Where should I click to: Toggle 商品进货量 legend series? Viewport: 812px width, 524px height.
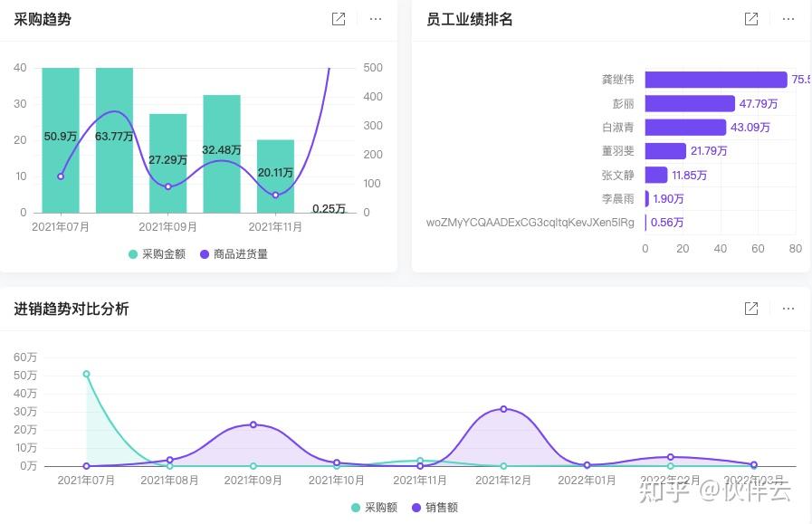click(234, 253)
